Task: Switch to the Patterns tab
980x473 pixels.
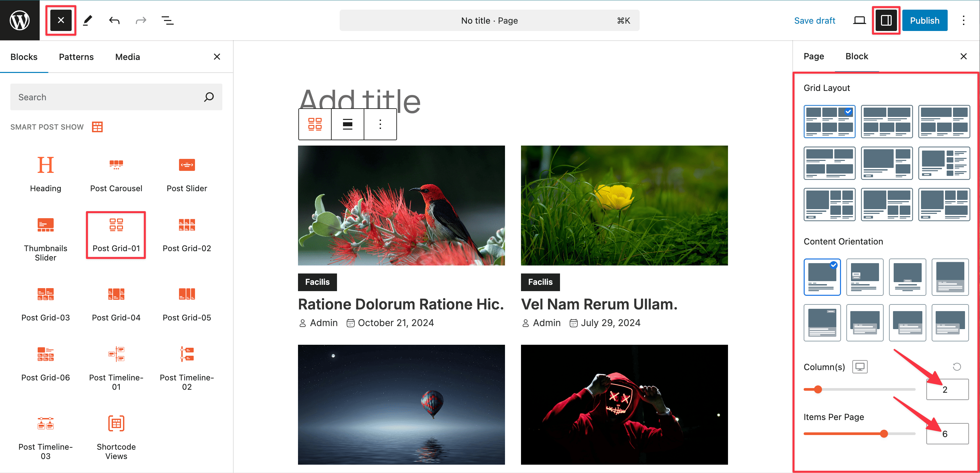Action: [x=76, y=57]
